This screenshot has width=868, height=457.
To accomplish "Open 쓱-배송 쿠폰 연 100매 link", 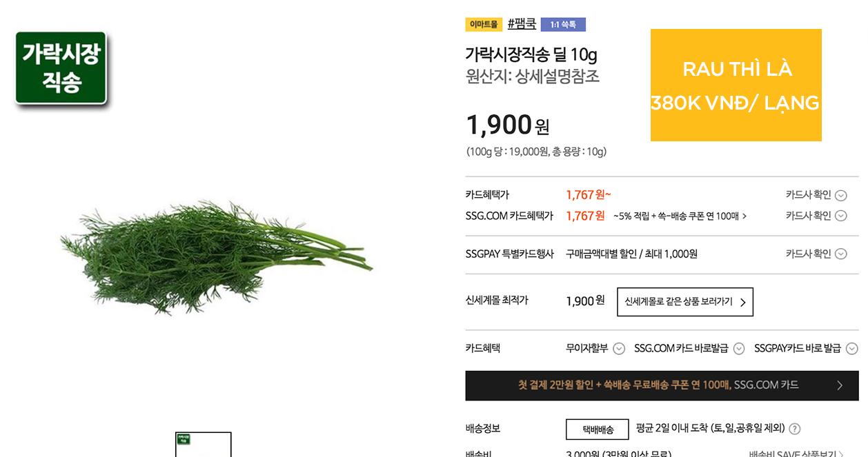I will coord(680,216).
